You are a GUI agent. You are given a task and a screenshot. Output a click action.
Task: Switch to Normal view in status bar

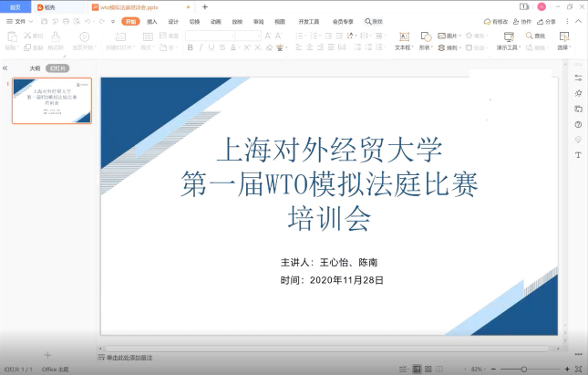pyautogui.click(x=417, y=369)
